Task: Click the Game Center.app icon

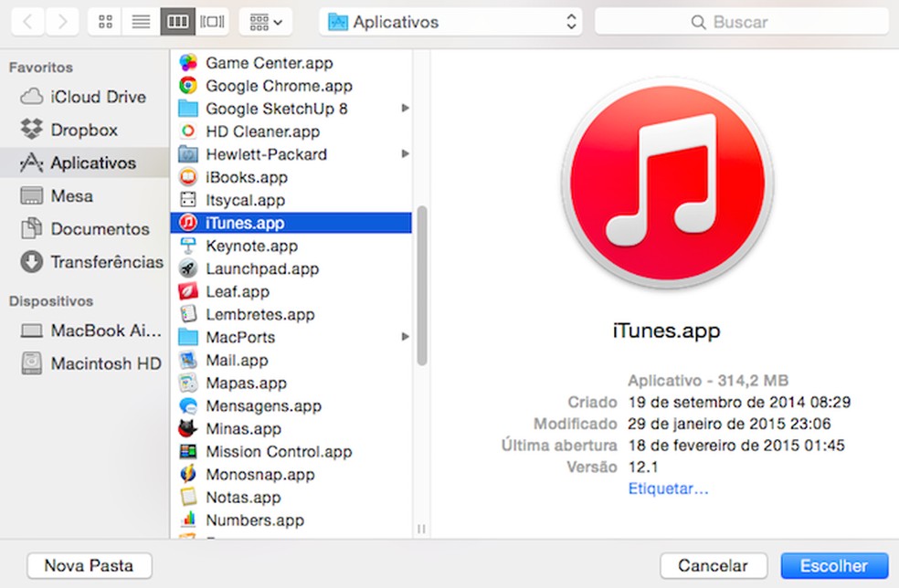Action: tap(188, 62)
